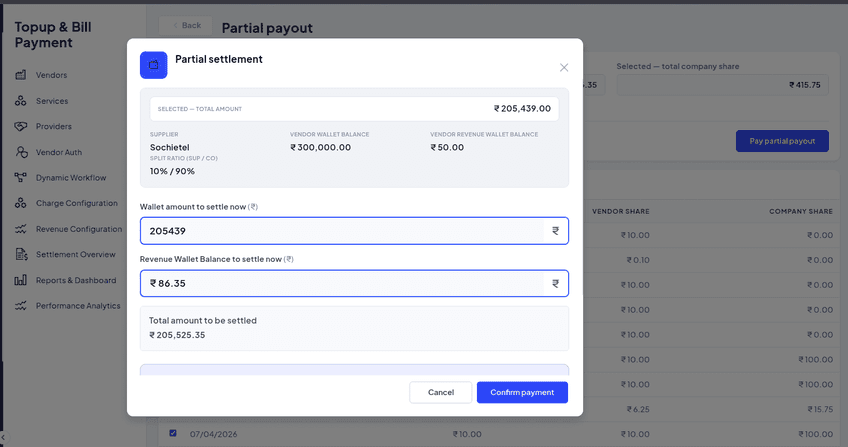This screenshot has width=848, height=447.
Task: Open Performance Analytics menu item
Action: click(x=78, y=306)
